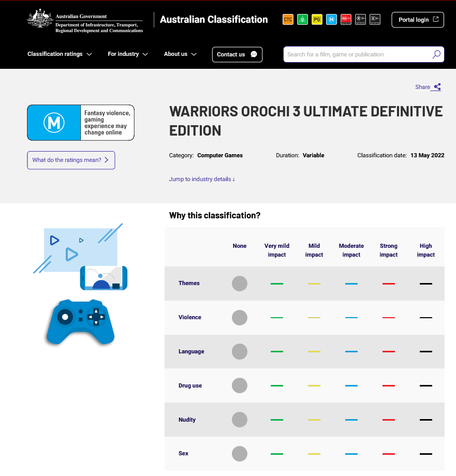Click the Themes row label

[189, 283]
